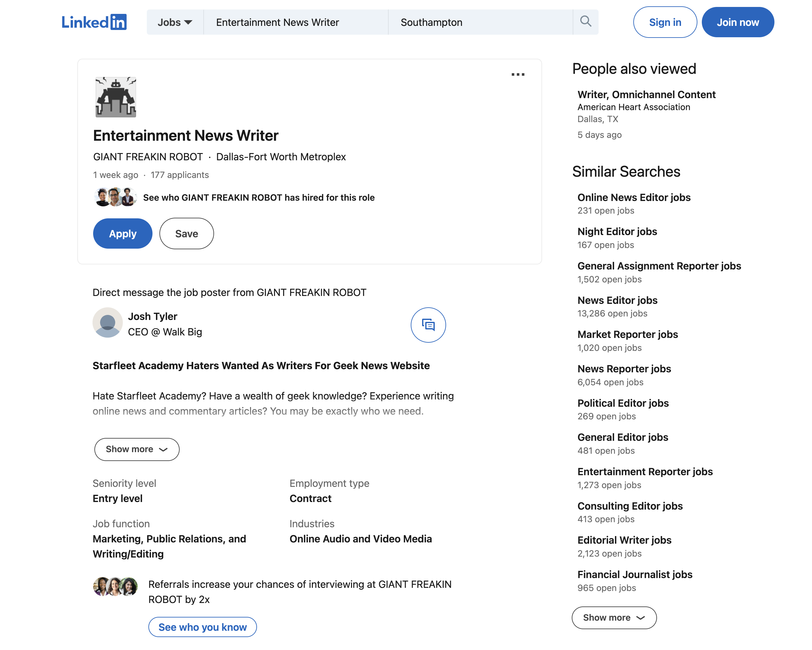Click the referral avatars near bottom
This screenshot has width=812, height=650.
115,586
